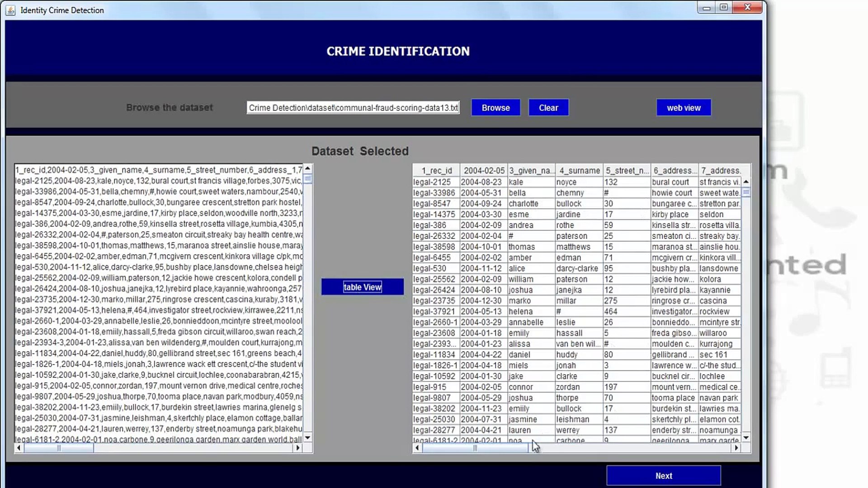Screen dimensions: 868x488
Task: Click the Browse button to load dataset
Action: pos(496,107)
